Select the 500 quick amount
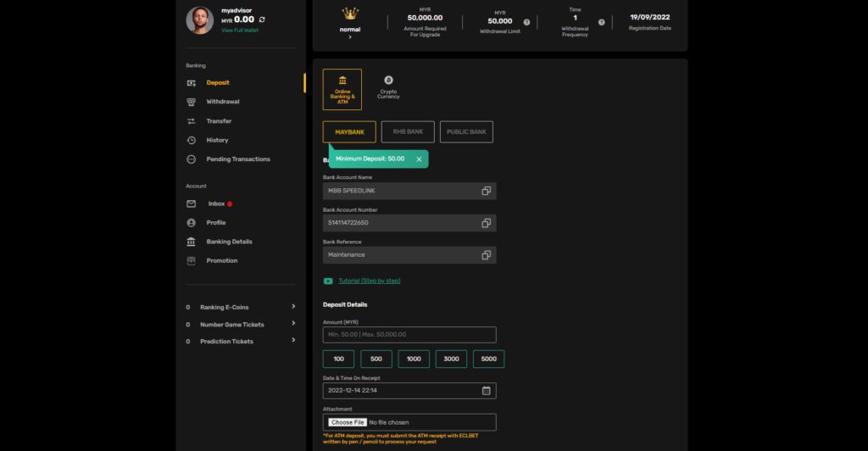 (376, 359)
